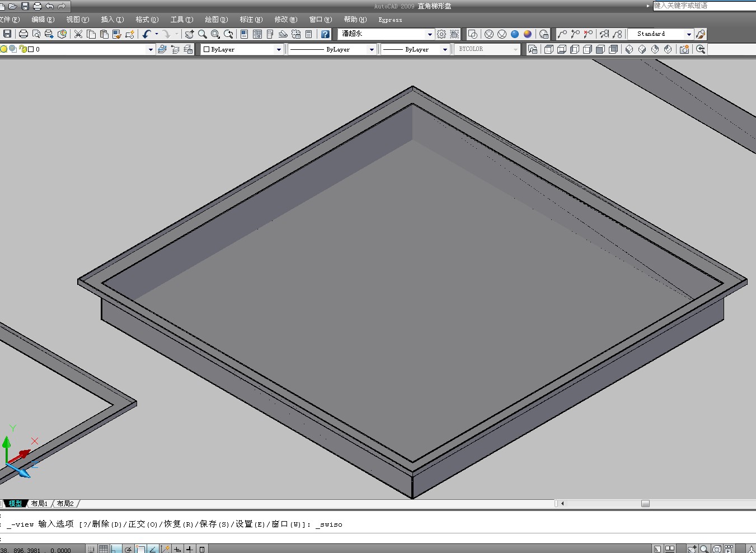The image size is (756, 553).
Task: Open the ByLayer color control dropdown
Action: coord(279,49)
